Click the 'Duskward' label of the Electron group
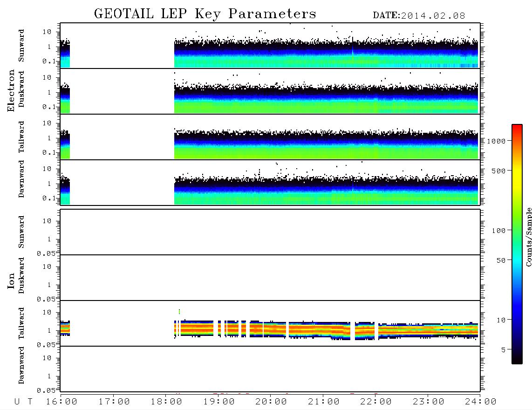This screenshot has width=532, height=410. tap(21, 89)
